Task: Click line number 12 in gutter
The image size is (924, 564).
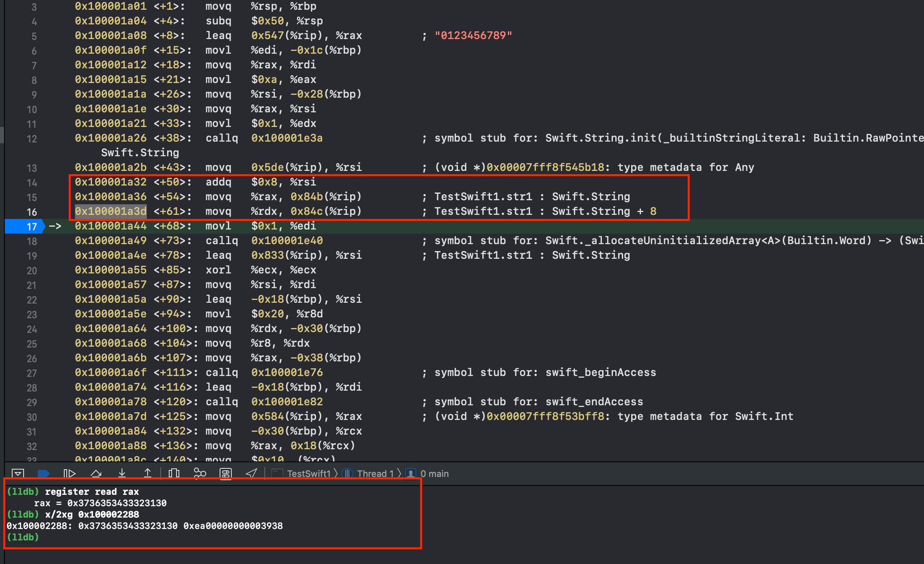Action: click(32, 139)
